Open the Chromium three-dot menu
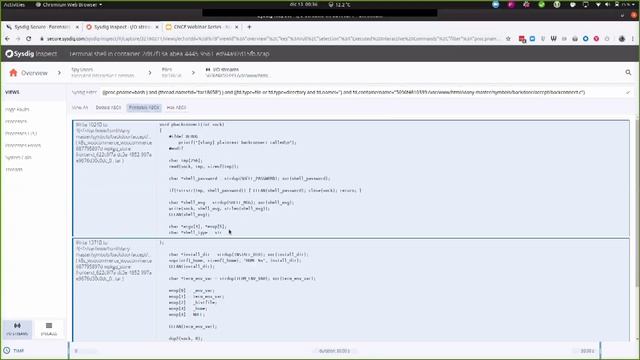The height and width of the screenshot is (360, 640). click(x=633, y=39)
